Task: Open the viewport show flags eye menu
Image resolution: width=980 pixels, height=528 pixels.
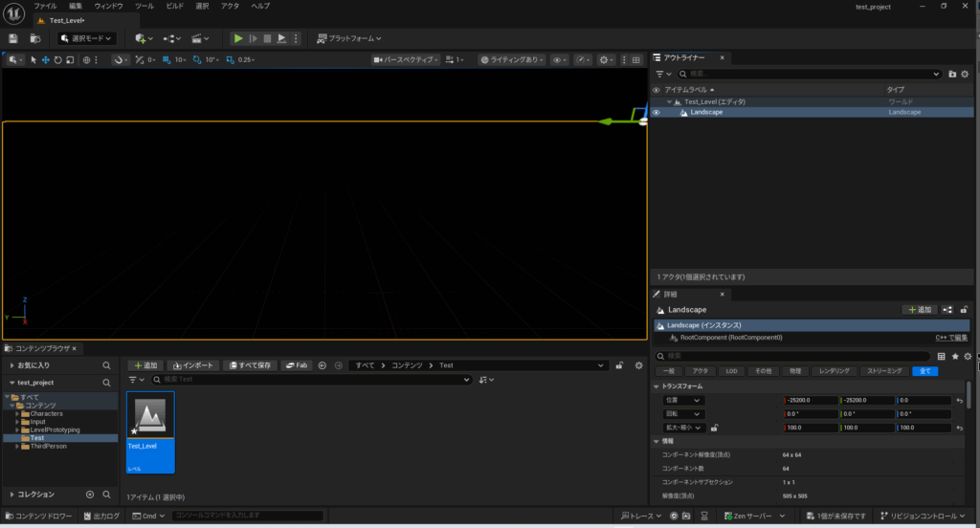Action: tap(559, 60)
